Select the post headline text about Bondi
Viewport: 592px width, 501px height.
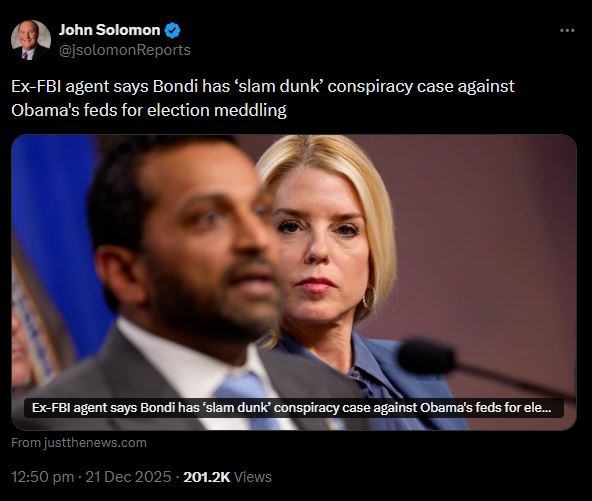[x=263, y=98]
